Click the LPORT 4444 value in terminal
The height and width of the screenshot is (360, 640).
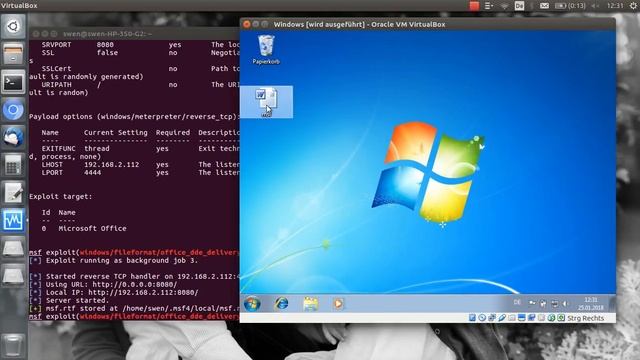coord(93,173)
